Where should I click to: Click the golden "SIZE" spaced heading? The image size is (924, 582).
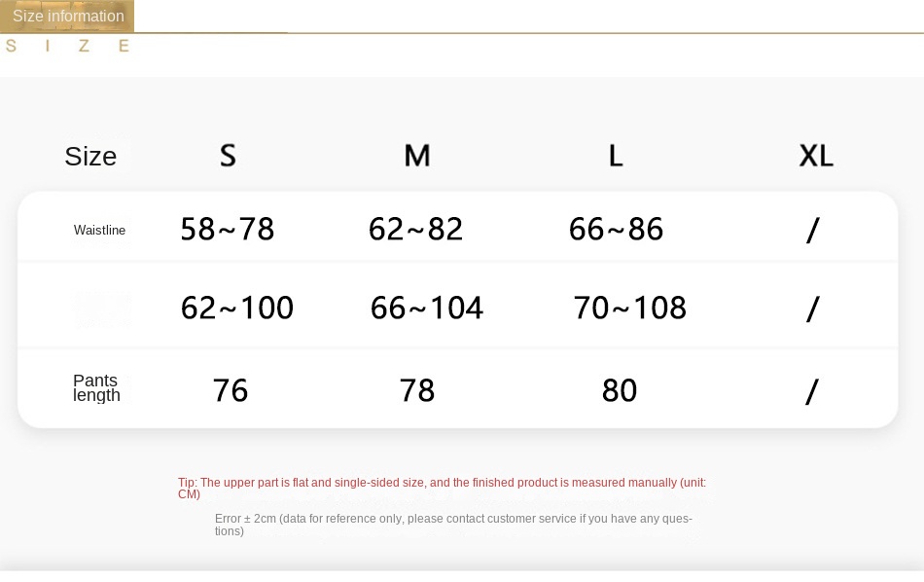click(67, 46)
